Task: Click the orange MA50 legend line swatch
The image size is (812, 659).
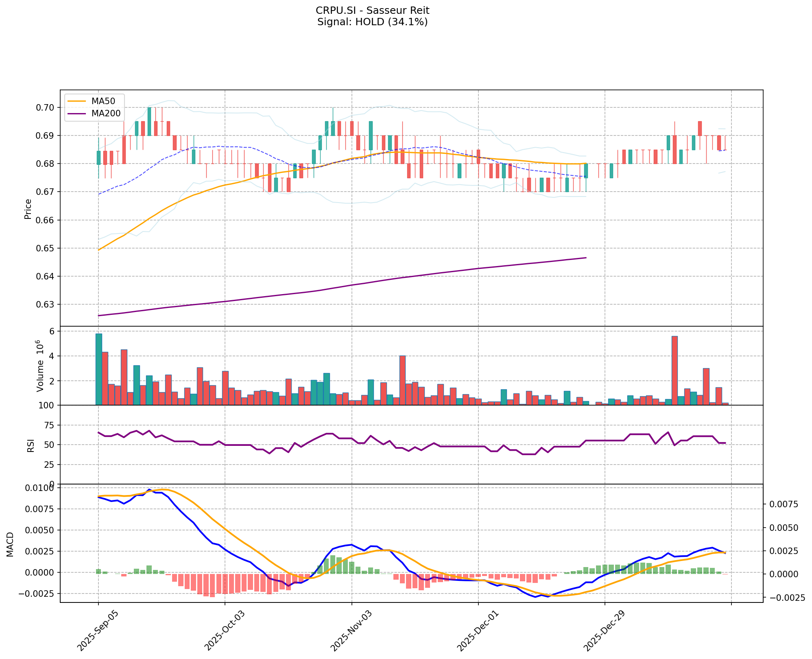Action: coord(77,101)
